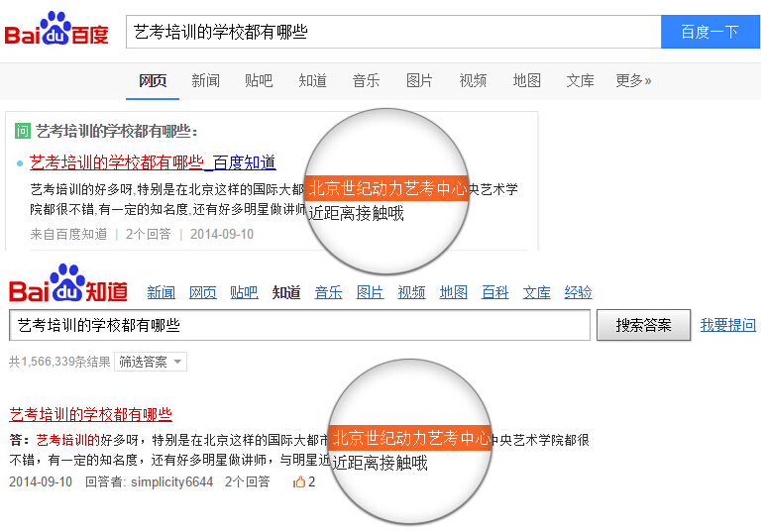
Task: Click the top Baidu search input field
Action: [x=393, y=32]
